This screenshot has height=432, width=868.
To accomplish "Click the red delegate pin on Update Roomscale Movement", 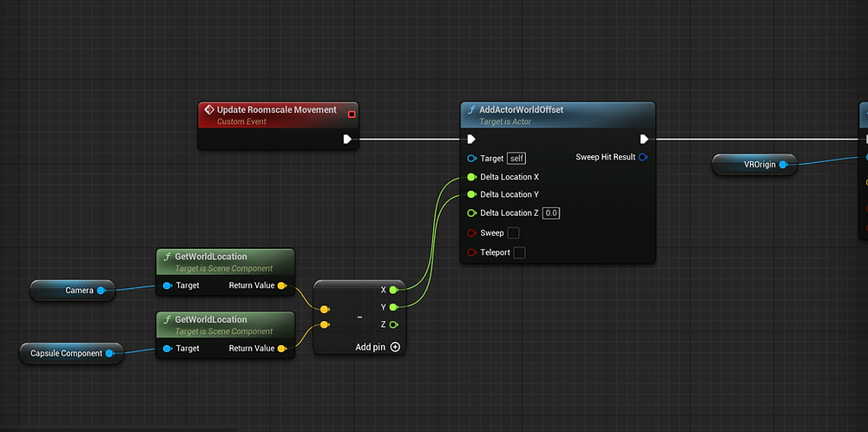I will (352, 115).
